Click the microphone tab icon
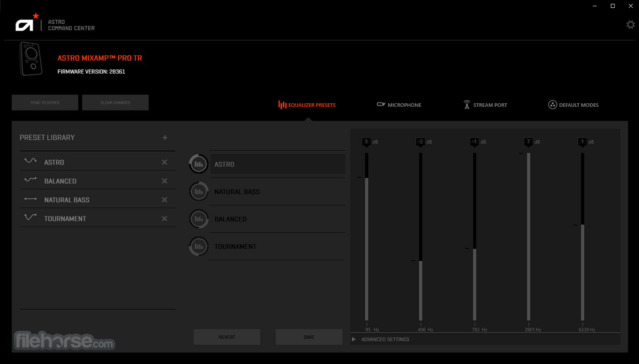The height and width of the screenshot is (364, 639). pos(381,105)
